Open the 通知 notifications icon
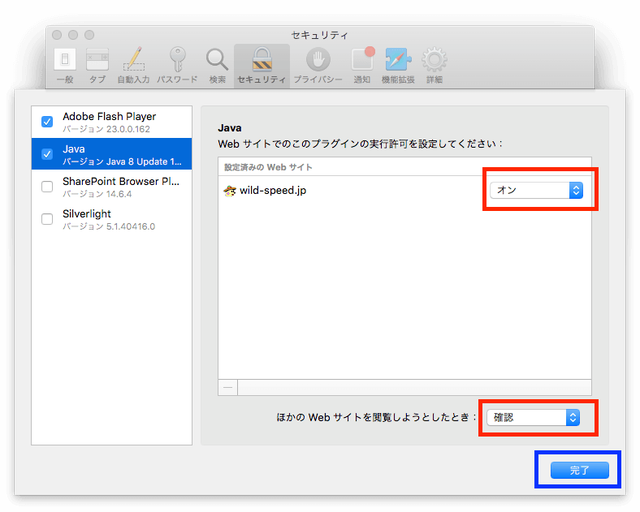The image size is (640, 512). pos(362,65)
